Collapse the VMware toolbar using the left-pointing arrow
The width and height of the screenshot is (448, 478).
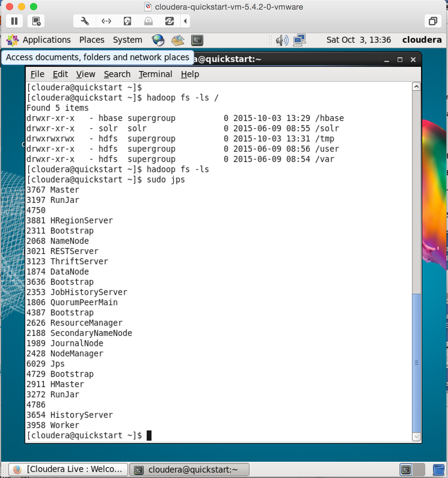(x=185, y=21)
